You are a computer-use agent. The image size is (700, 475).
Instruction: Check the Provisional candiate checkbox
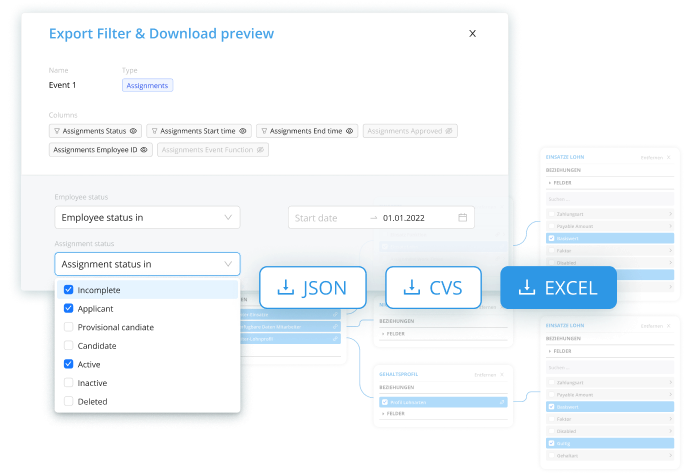pos(68,327)
